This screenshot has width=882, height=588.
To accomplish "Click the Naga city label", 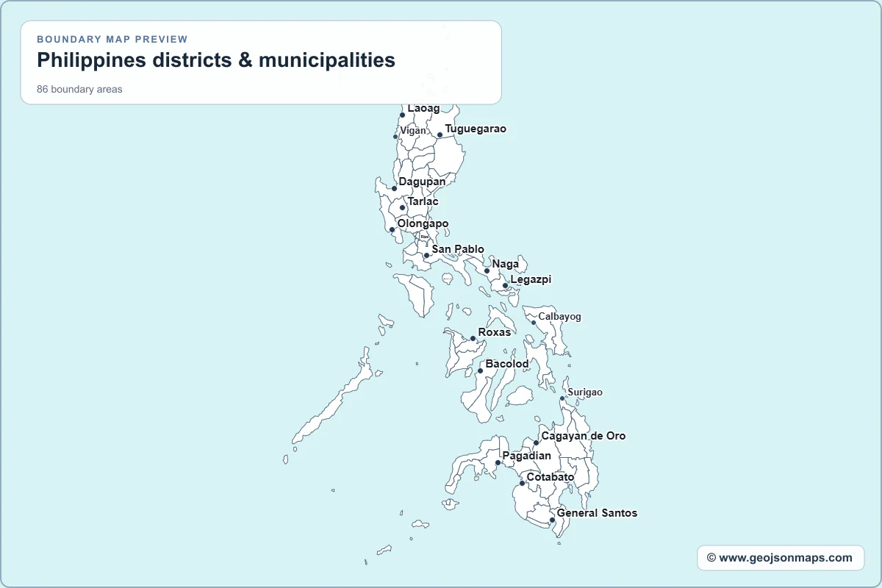I will [505, 264].
